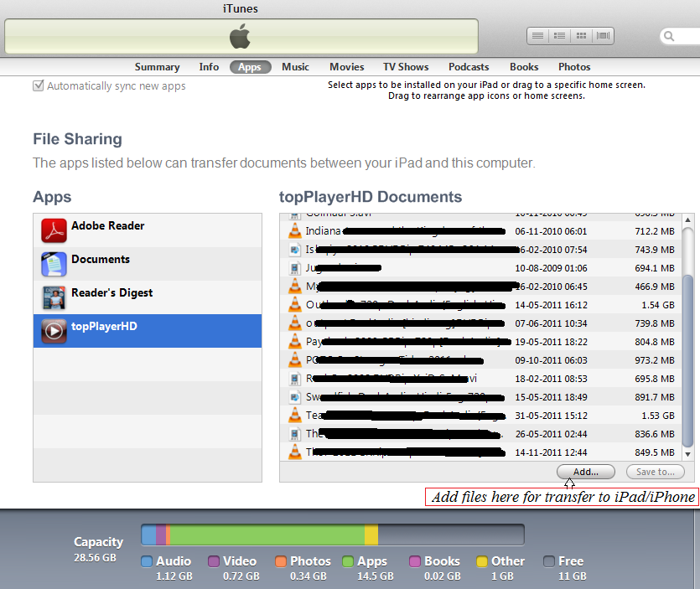Open the Photos tab
The image size is (700, 589).
pyautogui.click(x=574, y=67)
